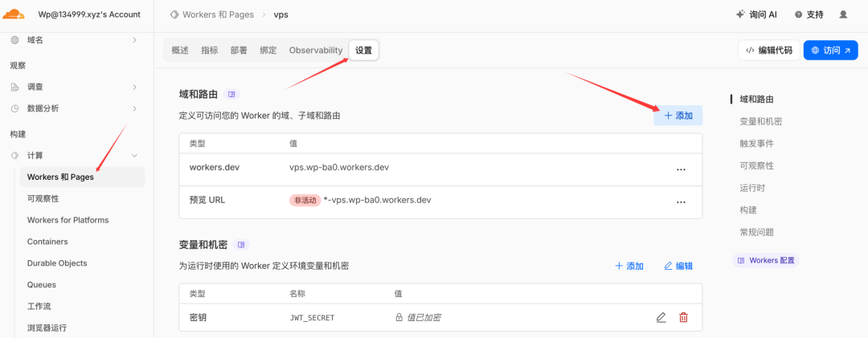The height and width of the screenshot is (338, 868).
Task: Collapse the 计算 section chevron
Action: pos(134,156)
